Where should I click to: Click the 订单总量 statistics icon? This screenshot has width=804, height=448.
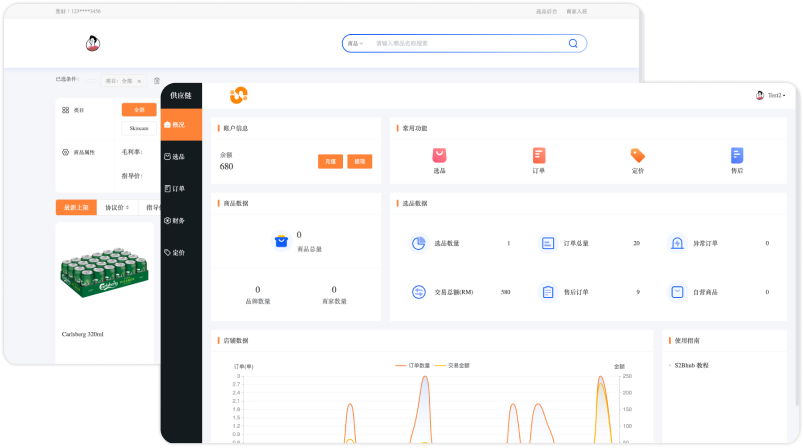pos(547,243)
